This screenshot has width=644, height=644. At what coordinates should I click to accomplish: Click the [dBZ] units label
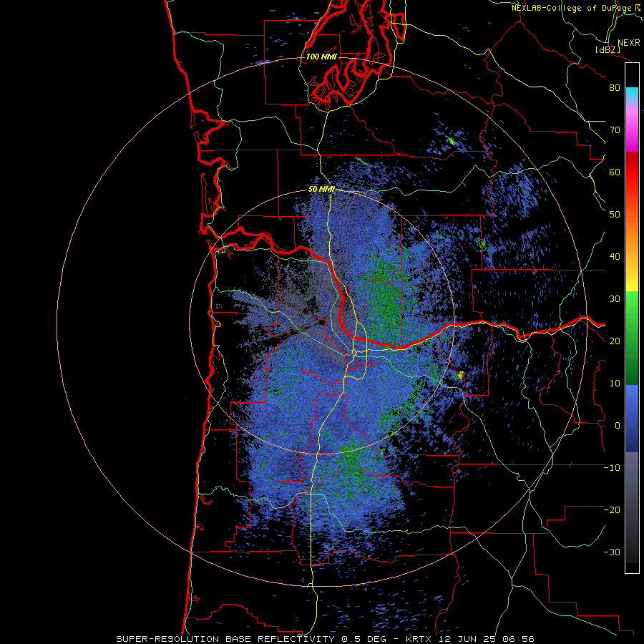point(608,50)
